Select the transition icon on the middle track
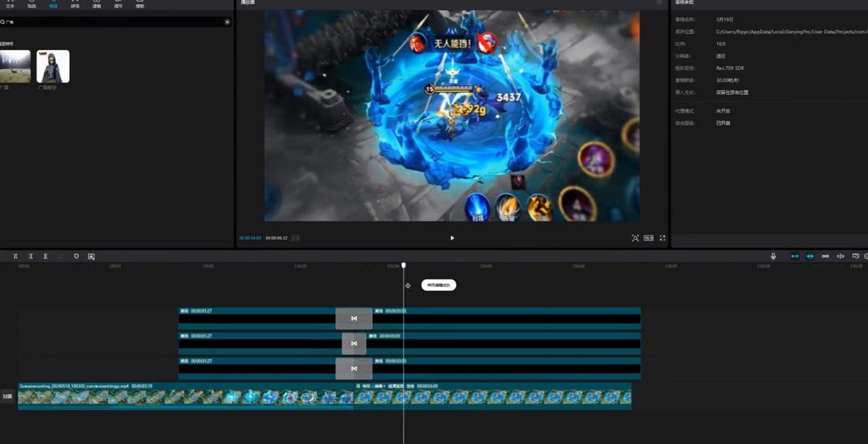This screenshot has height=444, width=868. (354, 344)
